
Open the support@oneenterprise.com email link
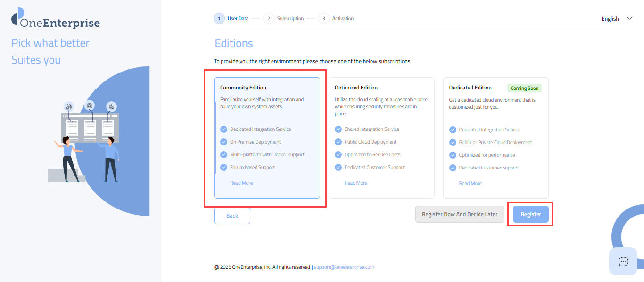(x=344, y=267)
